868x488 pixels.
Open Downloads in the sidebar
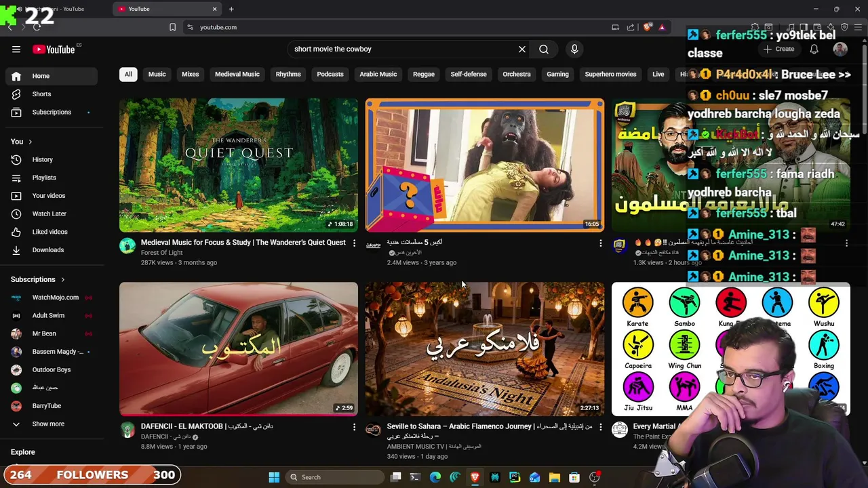(x=52, y=249)
